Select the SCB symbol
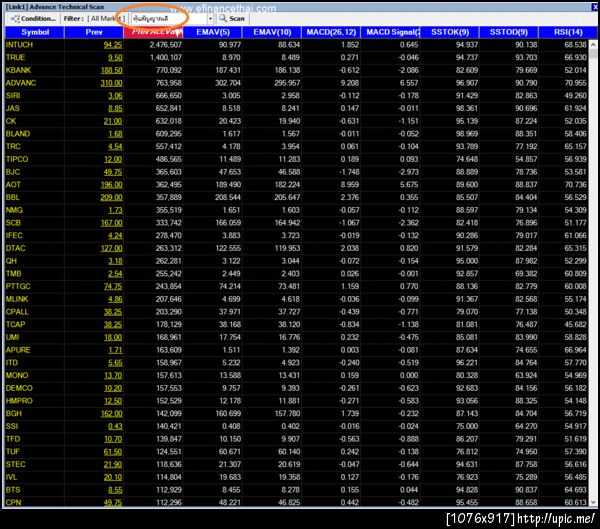 click(x=13, y=223)
